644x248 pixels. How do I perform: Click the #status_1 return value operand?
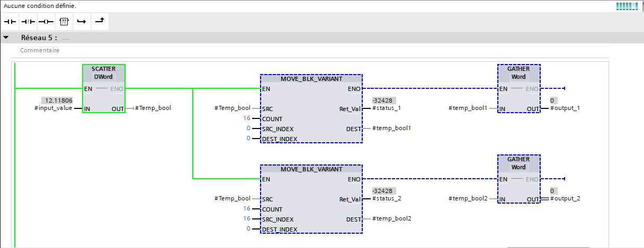click(388, 108)
